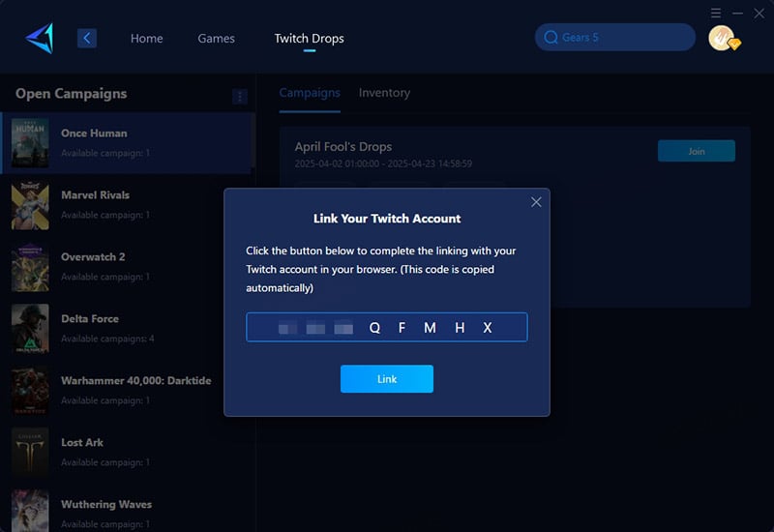The width and height of the screenshot is (774, 532).
Task: Click Once Human game thumbnail
Action: [x=30, y=142]
